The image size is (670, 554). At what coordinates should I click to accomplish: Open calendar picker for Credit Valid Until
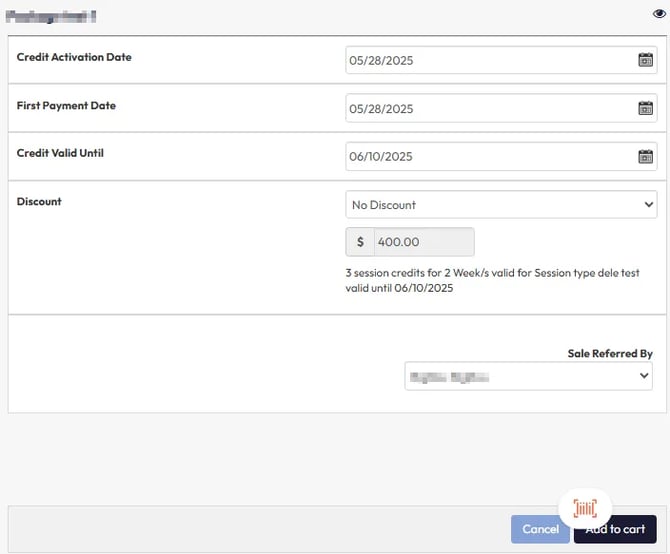pyautogui.click(x=645, y=156)
